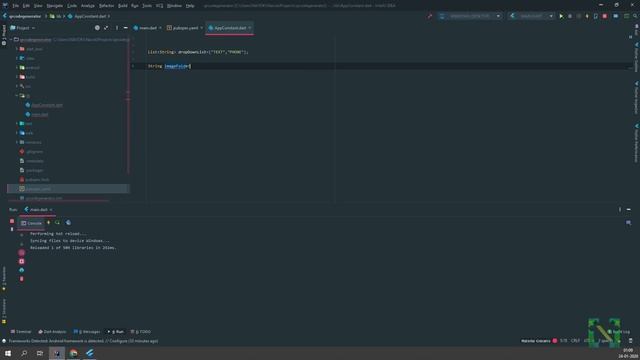The height and width of the screenshot is (360, 640).
Task: Click the red trash icon in Run panel gutter
Action: (22, 279)
